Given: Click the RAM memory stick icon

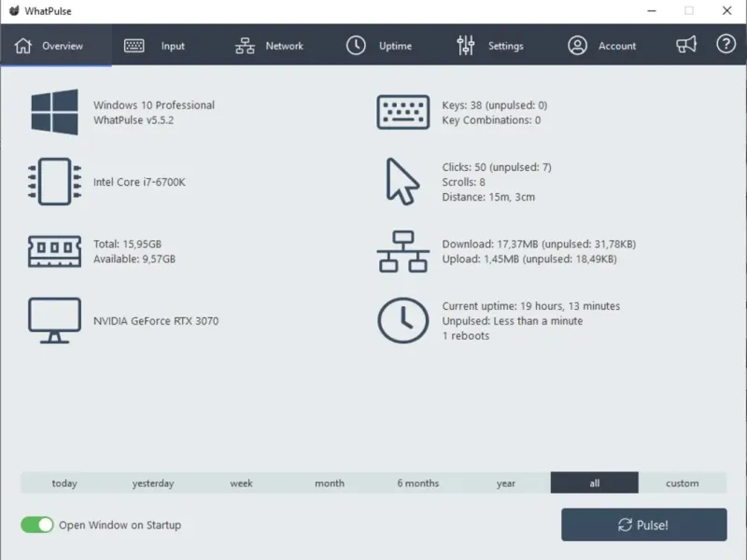Looking at the screenshot, I should coord(54,251).
